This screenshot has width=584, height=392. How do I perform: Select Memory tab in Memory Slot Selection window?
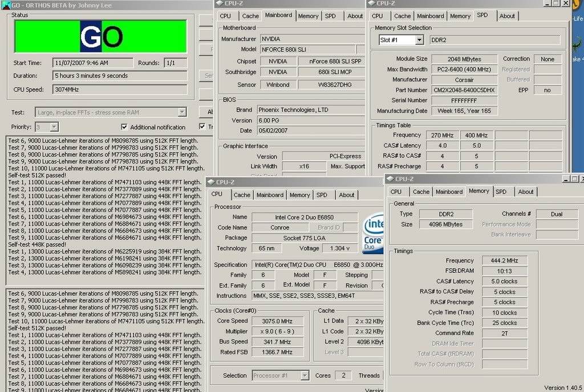click(460, 16)
